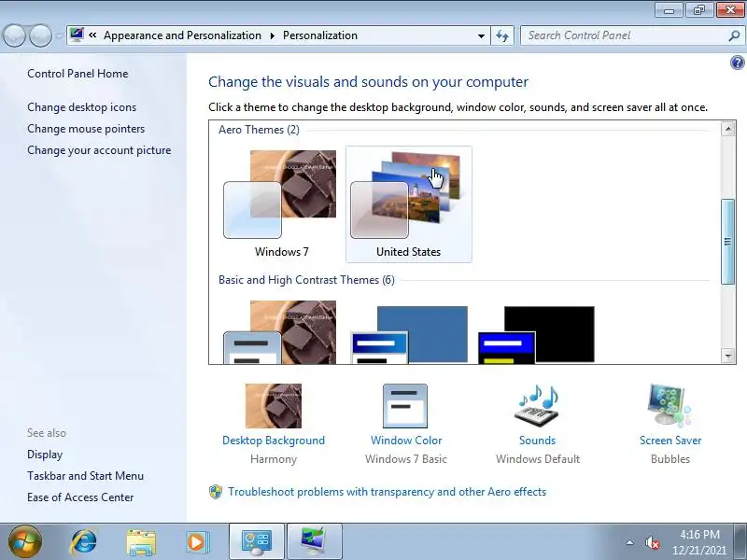Select the blue Windows Classic theme thumbnail
This screenshot has width=747, height=560.
pos(409,335)
